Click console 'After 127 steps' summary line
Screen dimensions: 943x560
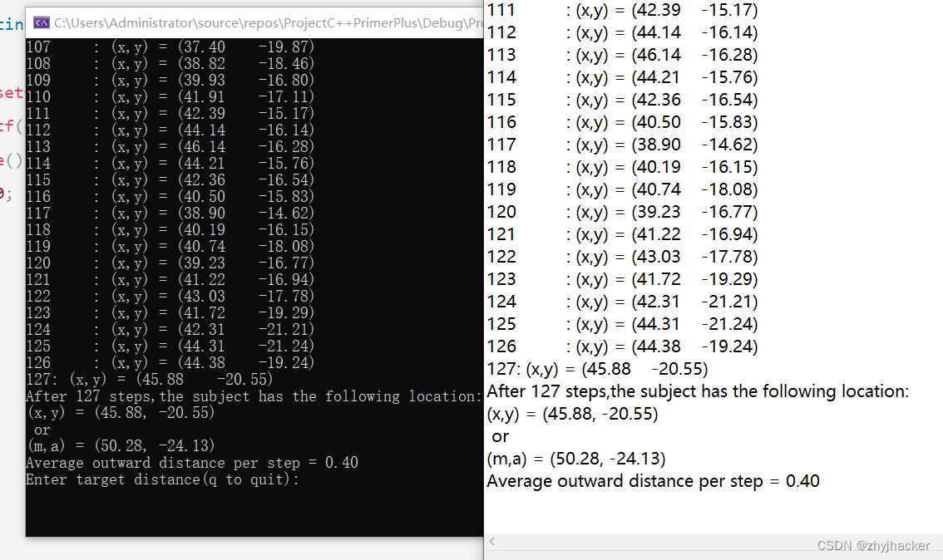point(254,396)
